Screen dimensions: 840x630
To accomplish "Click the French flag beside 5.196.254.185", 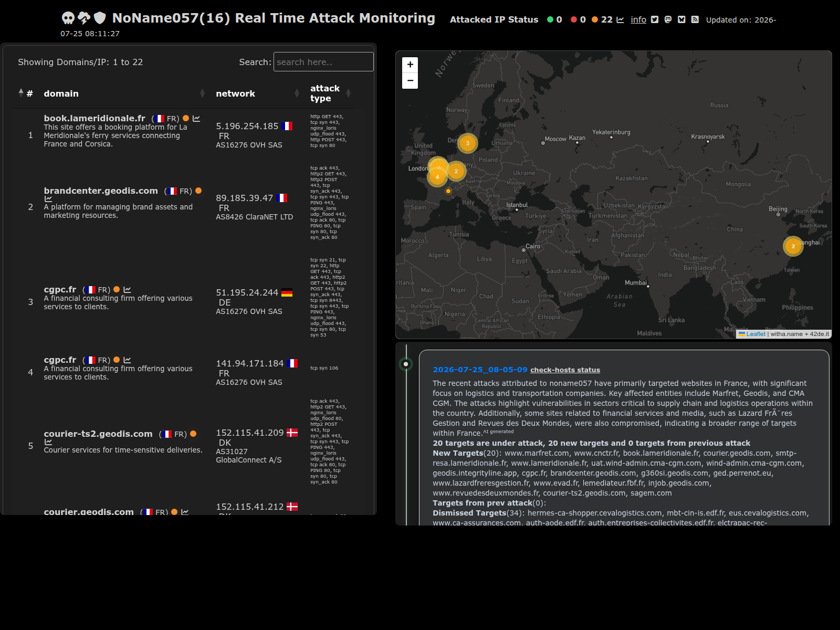I will [x=287, y=126].
